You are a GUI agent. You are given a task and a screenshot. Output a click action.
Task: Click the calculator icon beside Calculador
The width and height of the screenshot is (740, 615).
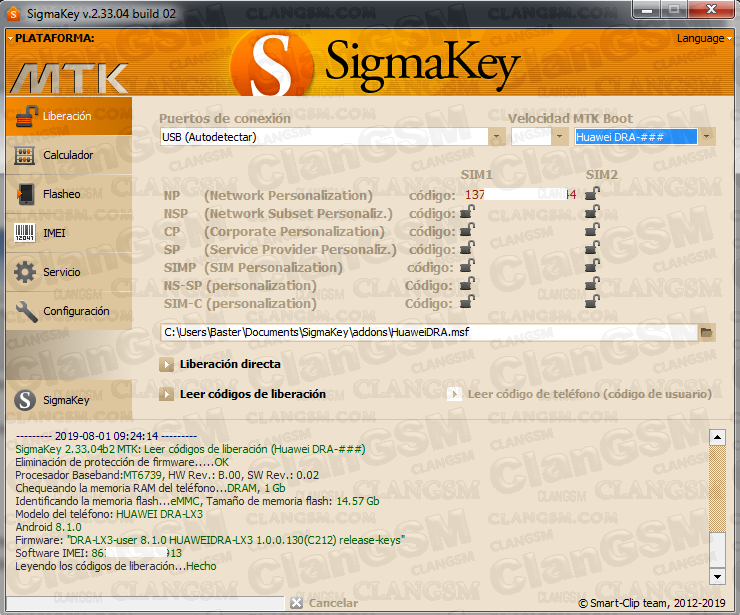tap(25, 155)
